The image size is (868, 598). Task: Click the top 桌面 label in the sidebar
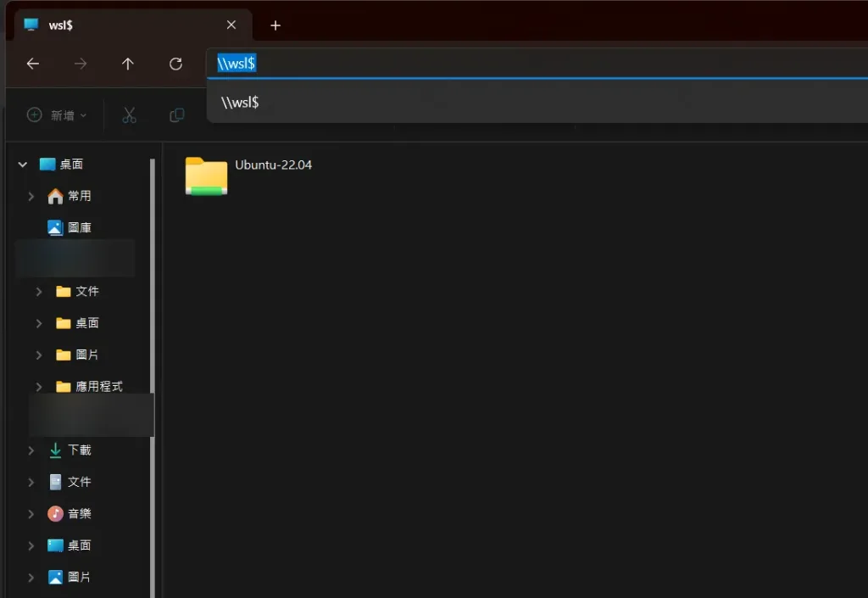[x=71, y=165]
